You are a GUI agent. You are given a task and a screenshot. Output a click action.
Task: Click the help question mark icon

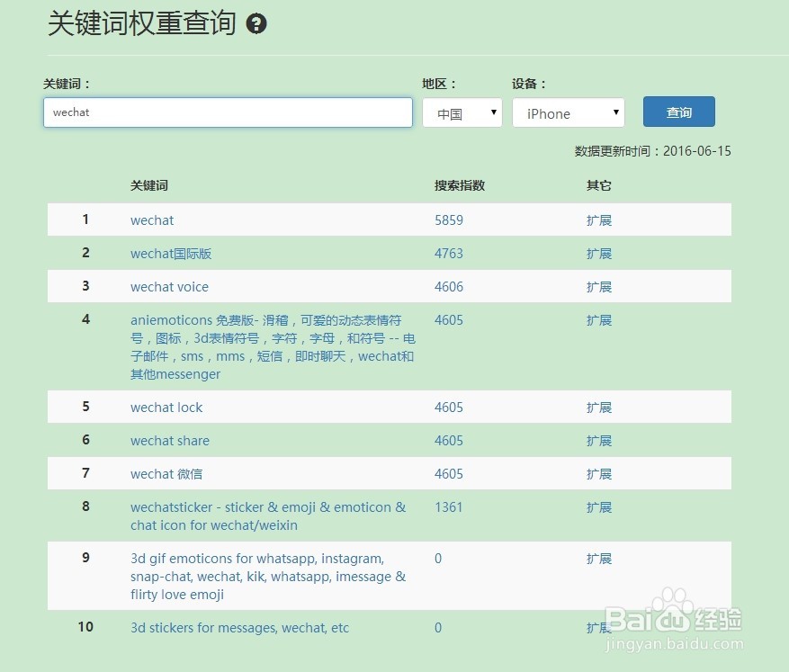pyautogui.click(x=256, y=23)
